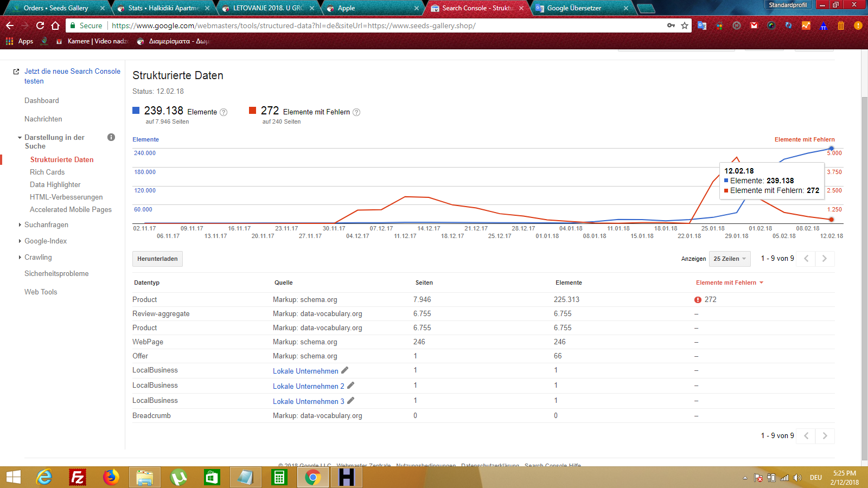Reload the page with the refresh icon

point(40,25)
